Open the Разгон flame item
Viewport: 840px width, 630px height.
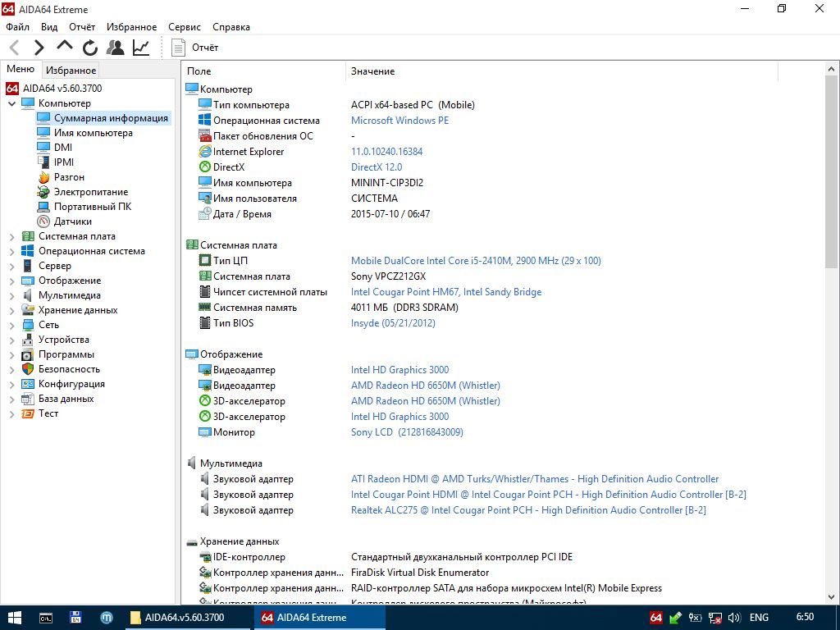tap(69, 177)
